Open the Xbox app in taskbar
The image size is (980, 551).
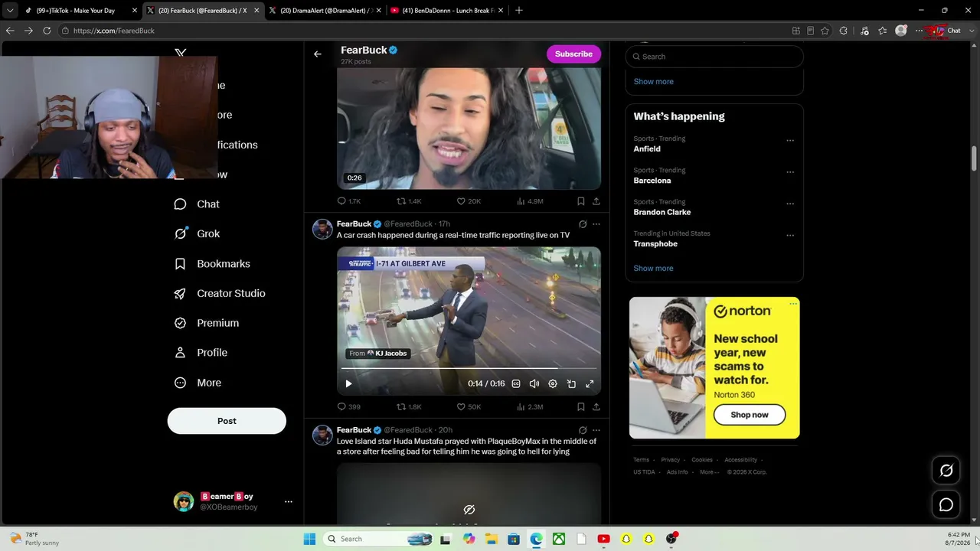pyautogui.click(x=560, y=539)
